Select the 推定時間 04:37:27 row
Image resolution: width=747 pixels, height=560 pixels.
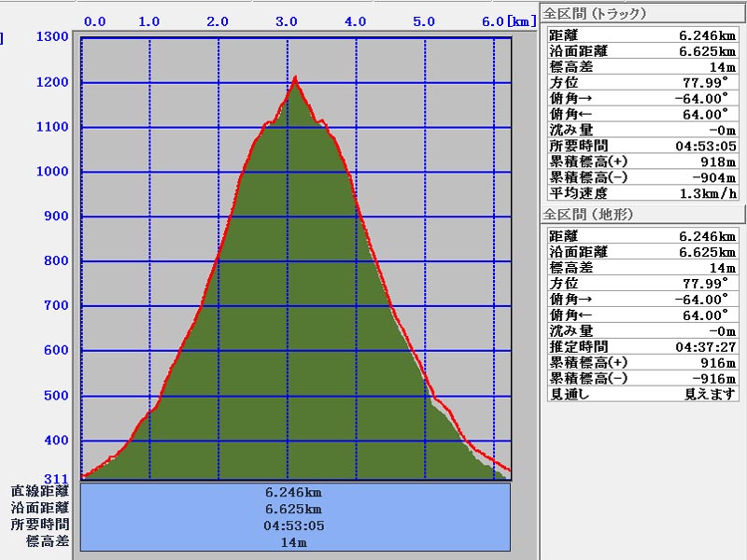(642, 346)
